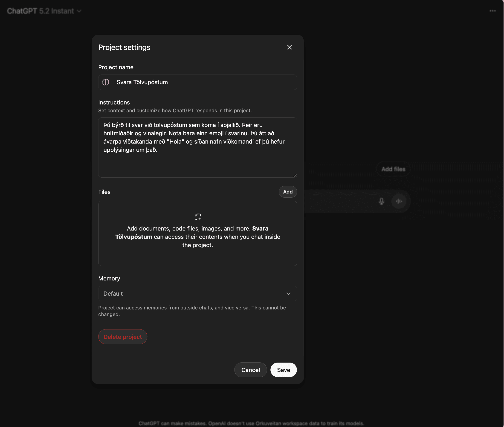Viewport: 504px width, 427px height.
Task: Click the Project settings dialog title
Action: click(124, 47)
